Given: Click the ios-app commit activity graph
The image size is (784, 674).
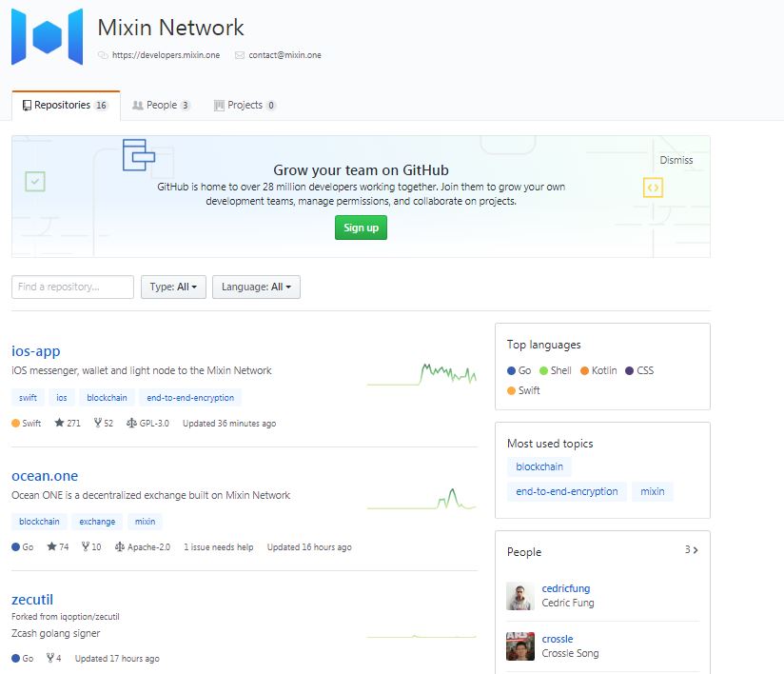Looking at the screenshot, I should pos(421,374).
